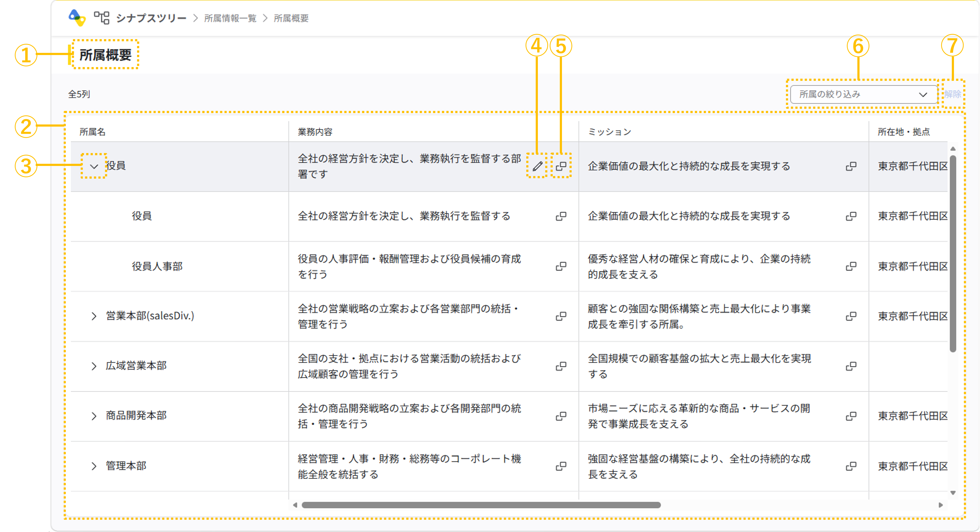Image resolution: width=980 pixels, height=532 pixels.
Task: Go to 所属情報一覧 breadcrumb
Action: coord(230,18)
